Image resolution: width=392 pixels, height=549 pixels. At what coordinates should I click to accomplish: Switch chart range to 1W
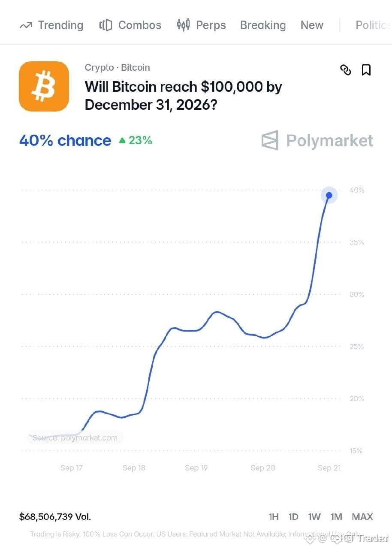pos(314,516)
